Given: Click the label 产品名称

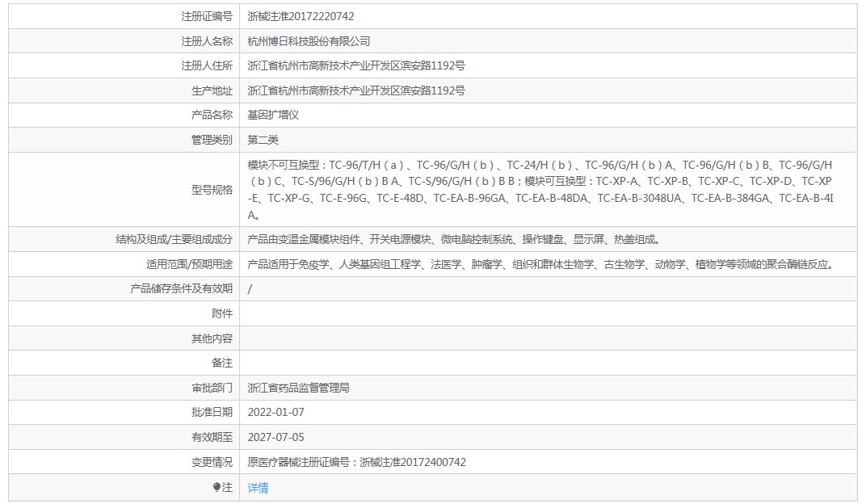Looking at the screenshot, I should pyautogui.click(x=212, y=115).
